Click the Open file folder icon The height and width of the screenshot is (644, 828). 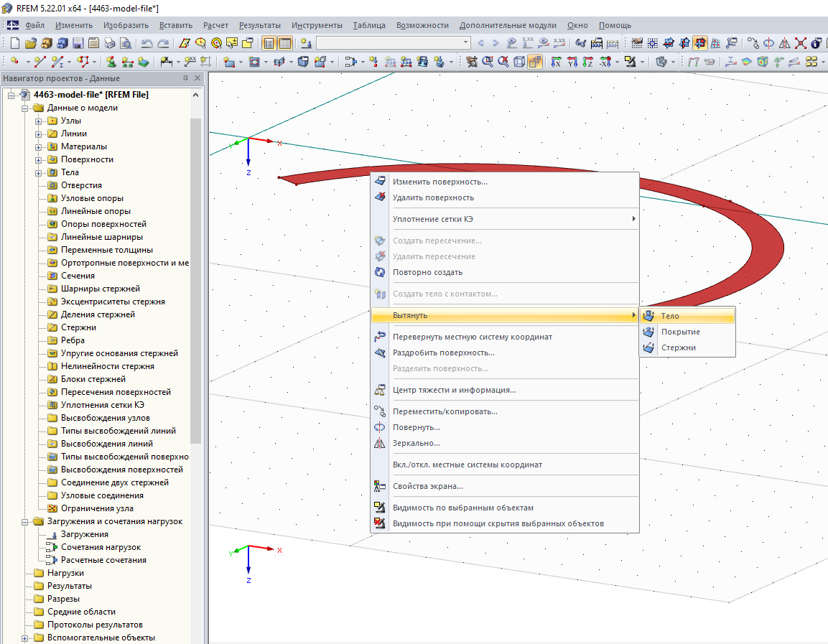[31, 43]
